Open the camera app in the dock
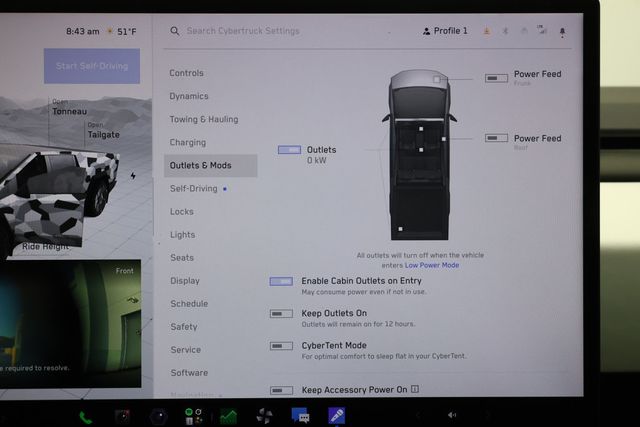Viewport: 640px width, 427px height. [x=159, y=416]
